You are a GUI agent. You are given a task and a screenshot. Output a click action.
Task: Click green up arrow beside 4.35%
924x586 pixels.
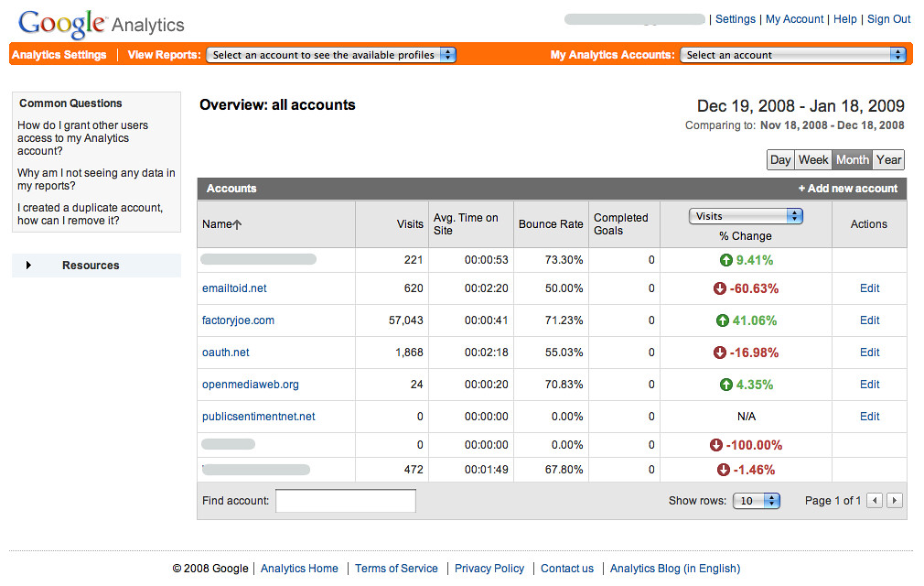click(726, 385)
